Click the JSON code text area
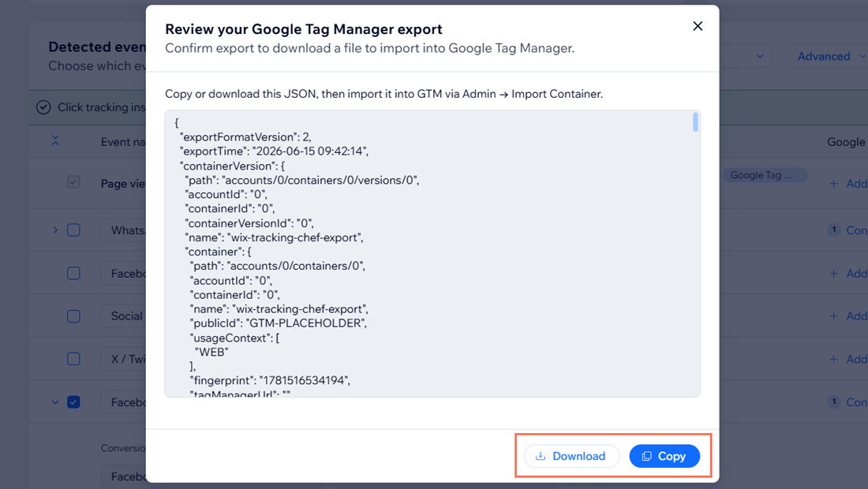The height and width of the screenshot is (489, 868). tap(432, 254)
